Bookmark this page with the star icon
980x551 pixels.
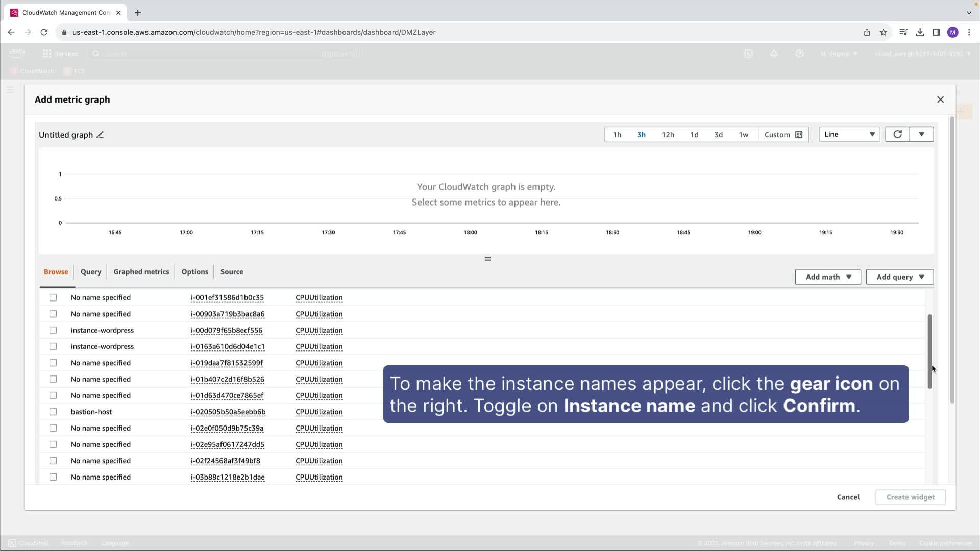pyautogui.click(x=884, y=32)
